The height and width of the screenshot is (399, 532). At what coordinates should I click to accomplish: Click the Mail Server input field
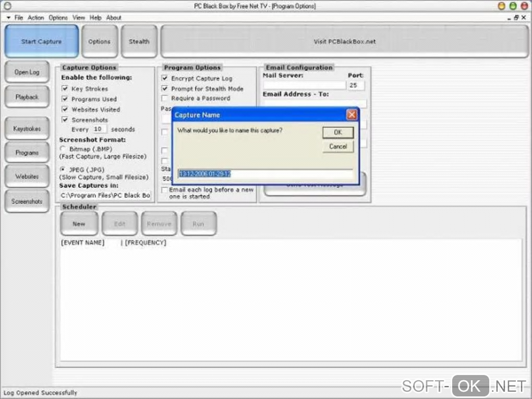click(x=305, y=85)
